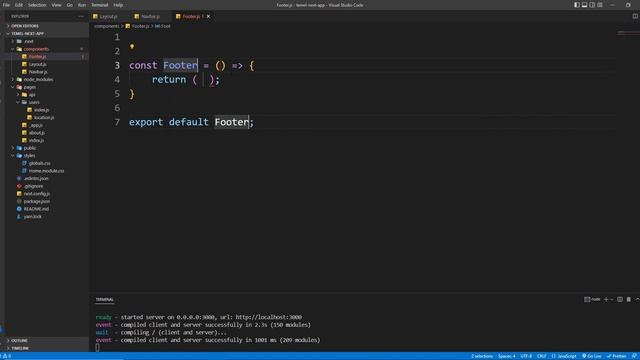
Task: Change end of line sequence CRLF
Action: (x=542, y=356)
